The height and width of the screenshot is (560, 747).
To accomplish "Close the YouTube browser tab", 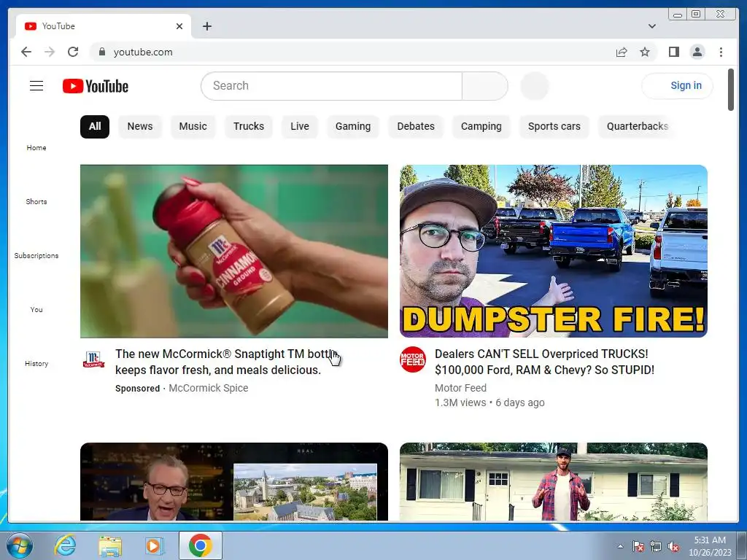I will [179, 26].
